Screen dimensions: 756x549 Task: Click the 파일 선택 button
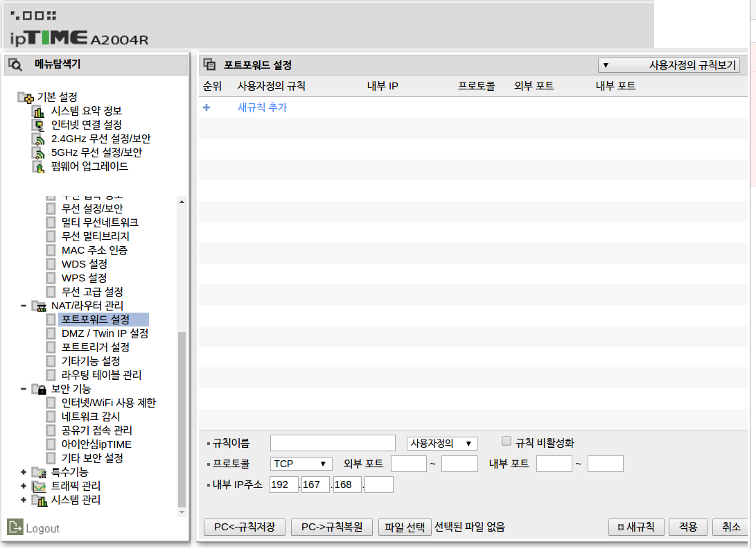pyautogui.click(x=405, y=528)
